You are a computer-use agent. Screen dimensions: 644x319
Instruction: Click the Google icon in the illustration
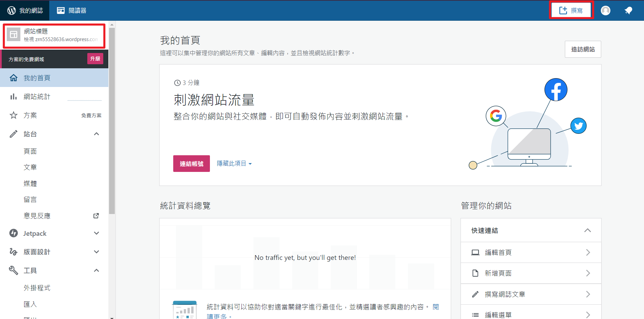tap(496, 116)
